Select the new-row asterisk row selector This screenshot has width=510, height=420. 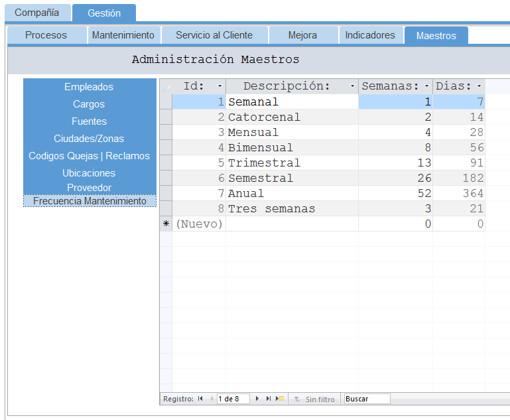pos(166,224)
